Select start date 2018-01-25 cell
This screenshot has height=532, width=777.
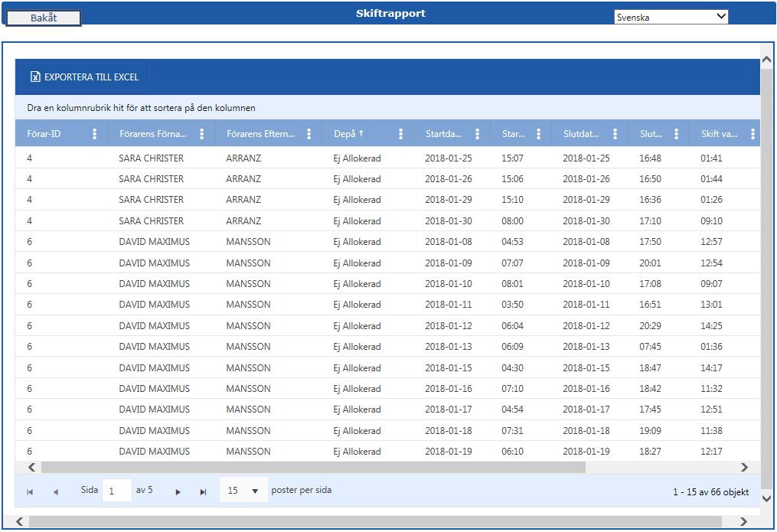(x=449, y=158)
